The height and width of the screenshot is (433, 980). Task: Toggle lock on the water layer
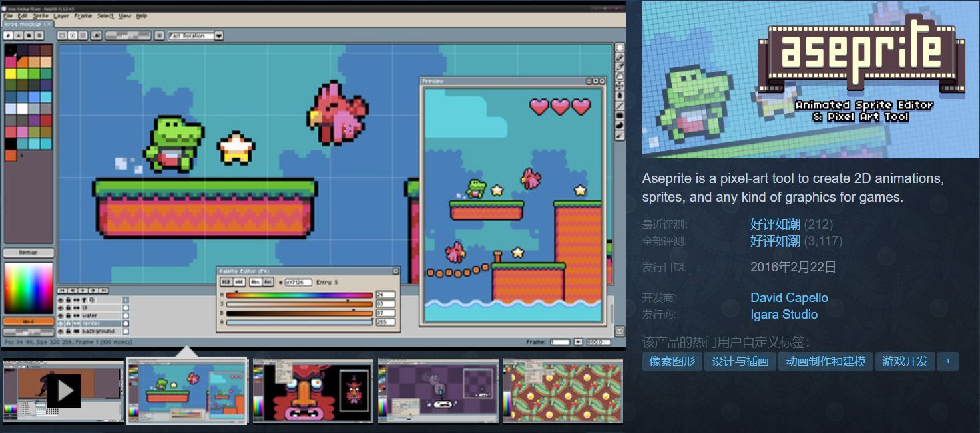point(68,315)
